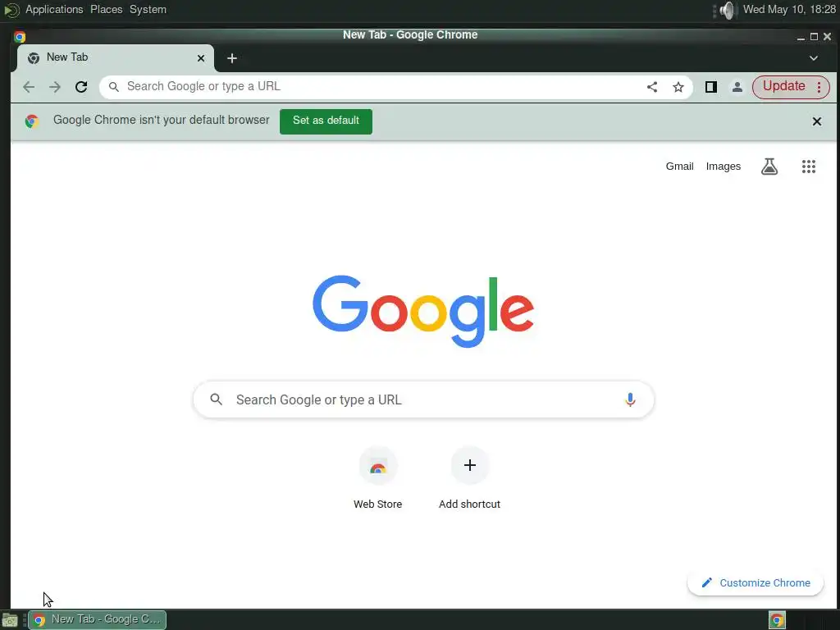The width and height of the screenshot is (840, 630).
Task: Close the New Tab tab
Action: coord(201,58)
